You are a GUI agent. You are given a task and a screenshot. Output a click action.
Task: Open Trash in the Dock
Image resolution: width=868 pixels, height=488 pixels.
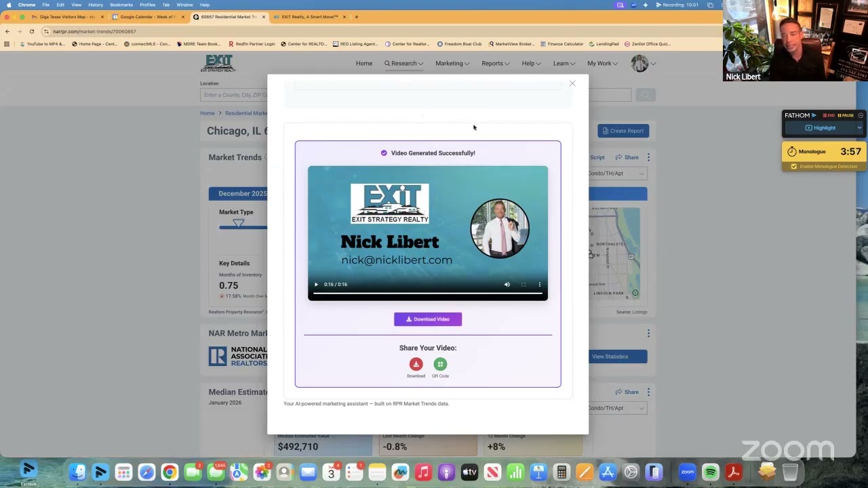[x=790, y=472]
